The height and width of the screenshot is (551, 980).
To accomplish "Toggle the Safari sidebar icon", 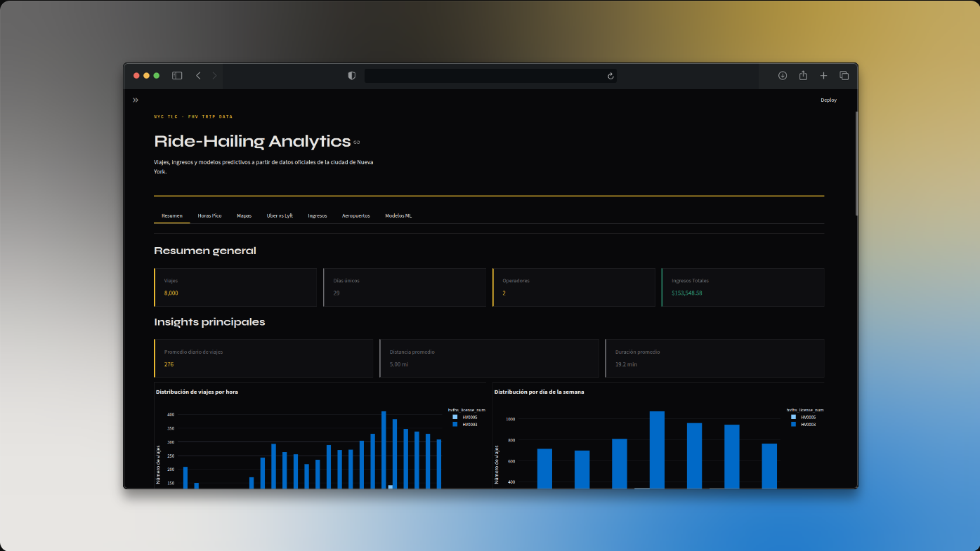I will tap(176, 74).
